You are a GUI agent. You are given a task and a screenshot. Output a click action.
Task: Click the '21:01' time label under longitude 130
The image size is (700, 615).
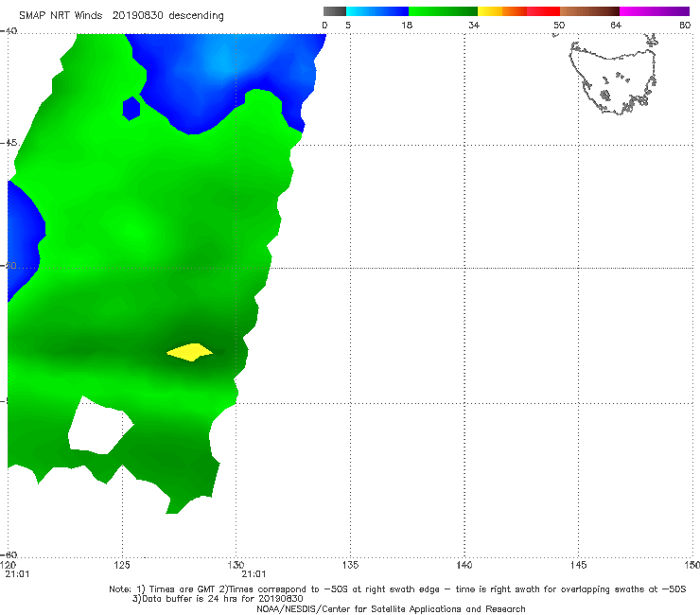254,574
